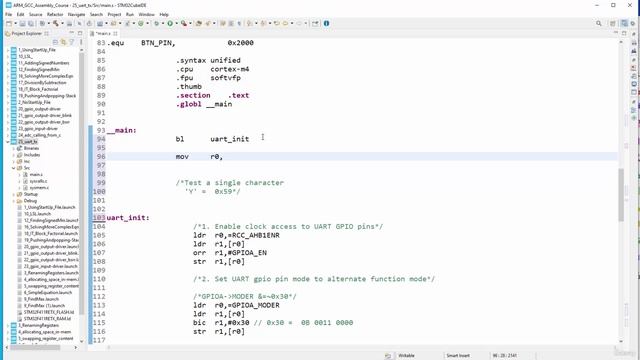
Task: Select 6_SimpleEquation.launch file
Action: click(x=48, y=293)
